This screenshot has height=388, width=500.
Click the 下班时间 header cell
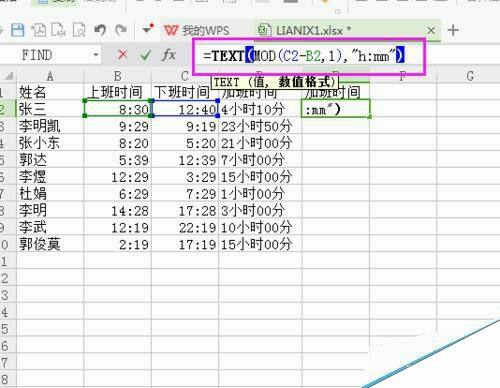pyautogui.click(x=185, y=92)
